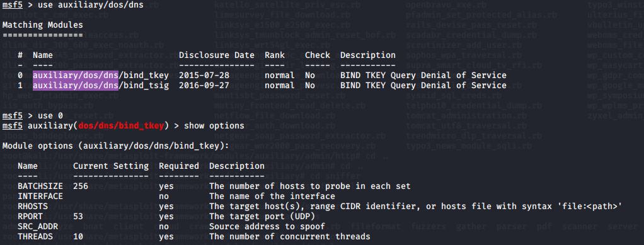Viewport: 644px width, 245px height.
Task: Click the RPORT value 53
Action: point(78,216)
